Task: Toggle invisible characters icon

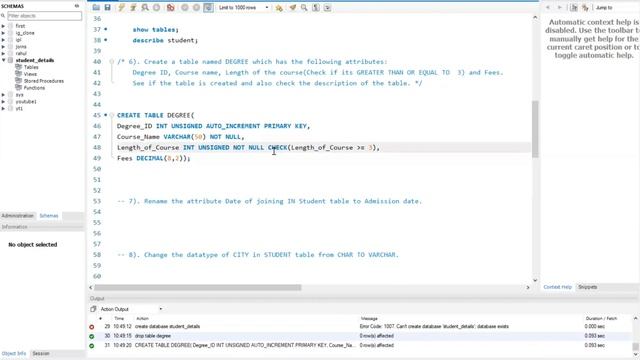Action: (316, 8)
